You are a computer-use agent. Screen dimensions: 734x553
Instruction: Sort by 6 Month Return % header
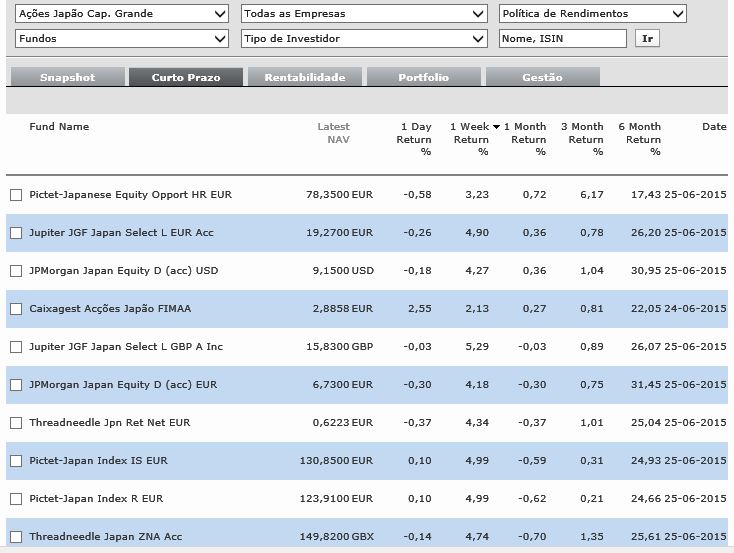639,139
